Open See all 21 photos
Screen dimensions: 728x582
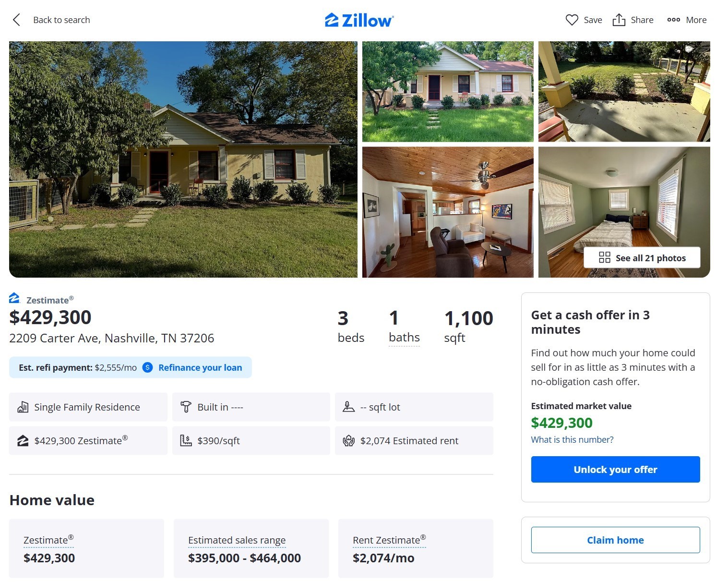(642, 258)
